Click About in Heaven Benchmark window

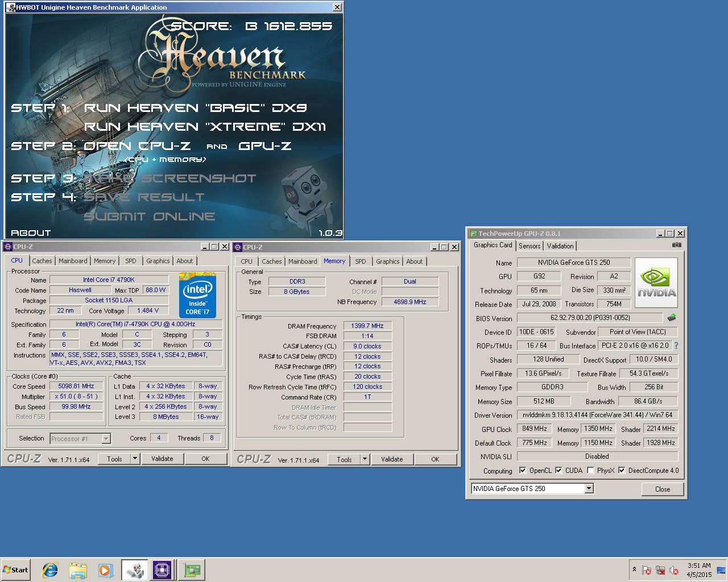point(31,233)
